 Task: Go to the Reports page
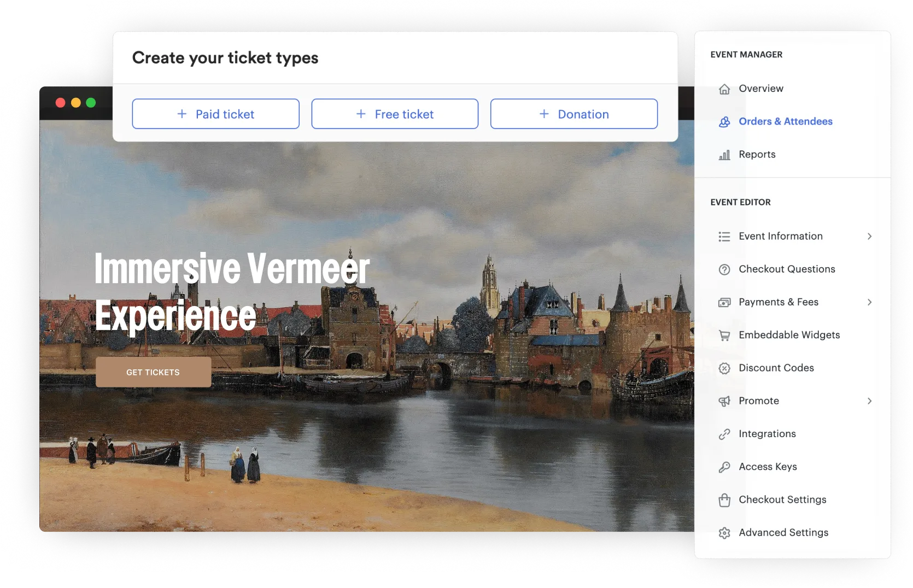pos(757,155)
